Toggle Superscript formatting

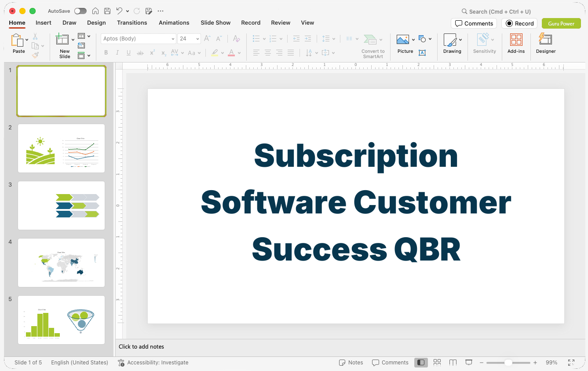[152, 53]
